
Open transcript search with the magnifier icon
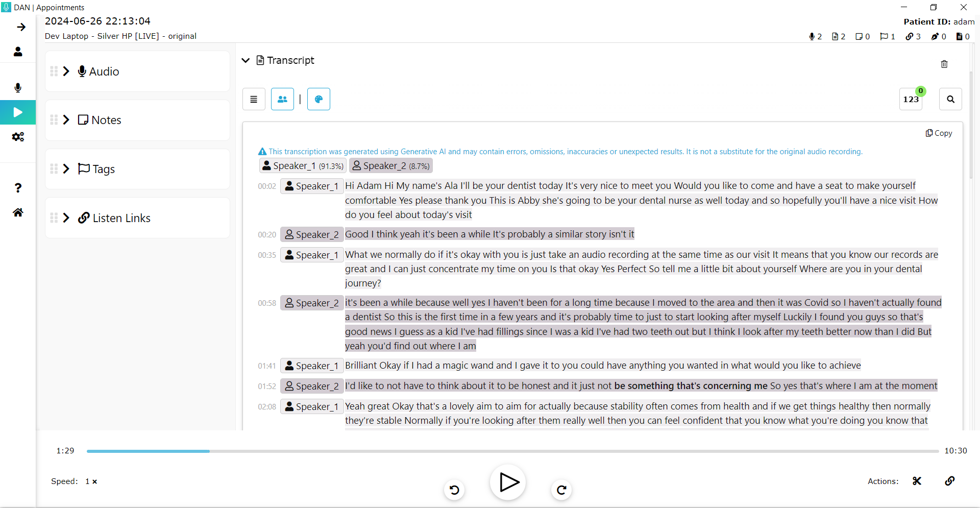(950, 99)
